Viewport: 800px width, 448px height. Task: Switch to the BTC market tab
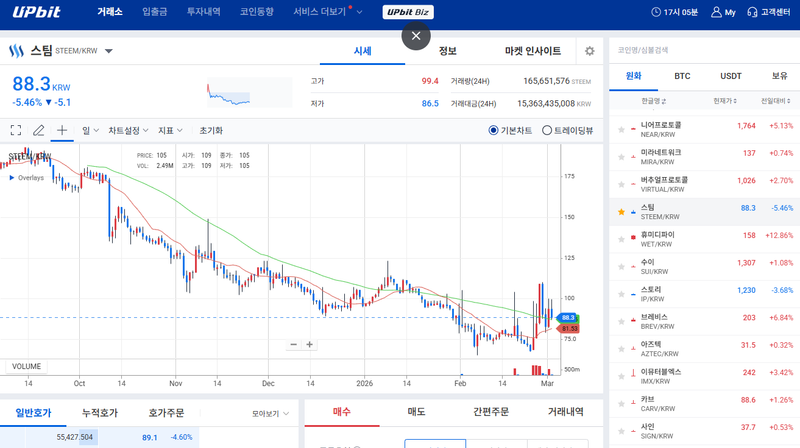point(682,75)
